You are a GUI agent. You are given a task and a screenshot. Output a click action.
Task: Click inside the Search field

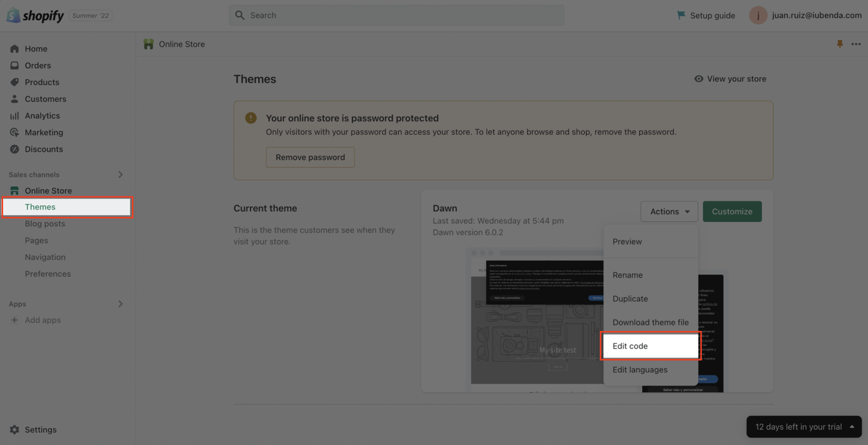396,15
